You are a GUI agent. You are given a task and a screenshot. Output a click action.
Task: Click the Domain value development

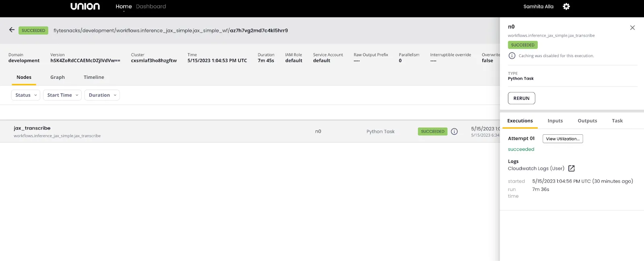24,61
